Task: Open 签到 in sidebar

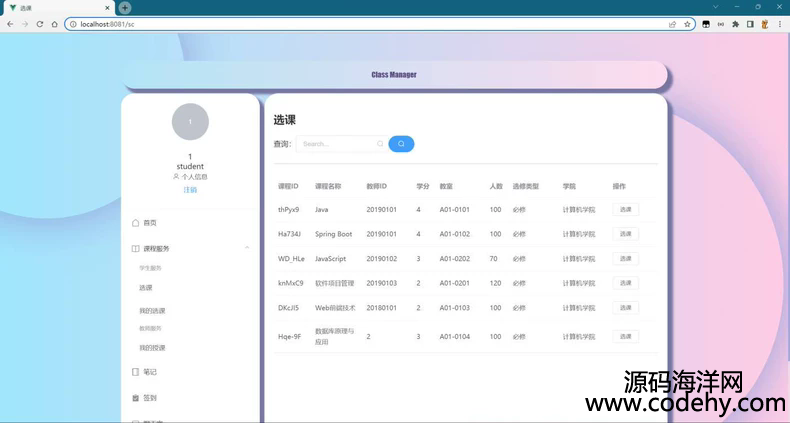Action: click(149, 398)
